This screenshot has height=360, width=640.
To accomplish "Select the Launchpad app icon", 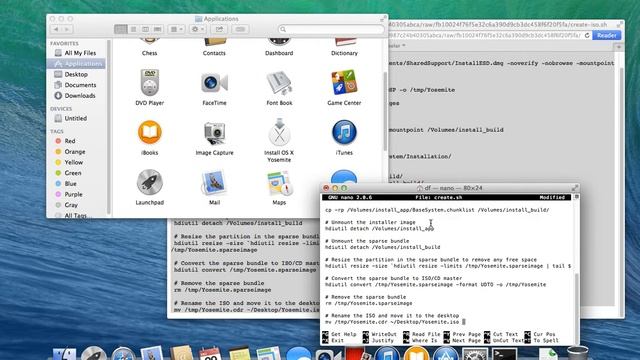I will [x=149, y=182].
